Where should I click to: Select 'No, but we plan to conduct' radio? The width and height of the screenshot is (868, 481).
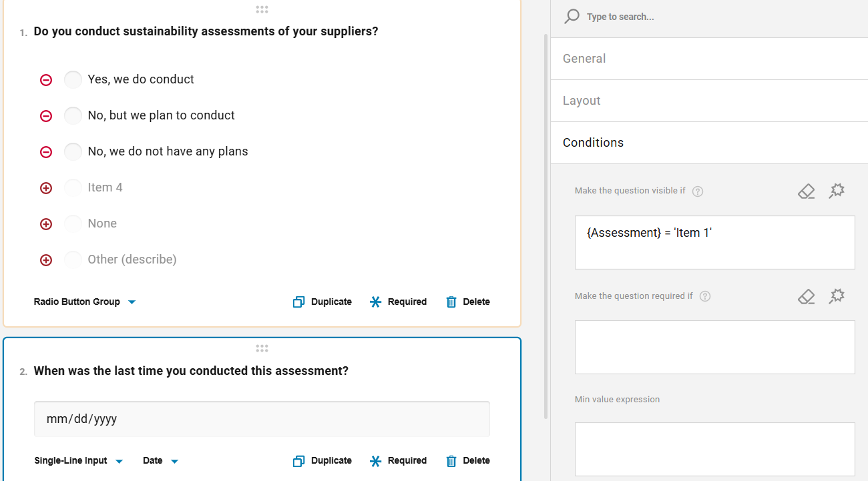(x=73, y=115)
